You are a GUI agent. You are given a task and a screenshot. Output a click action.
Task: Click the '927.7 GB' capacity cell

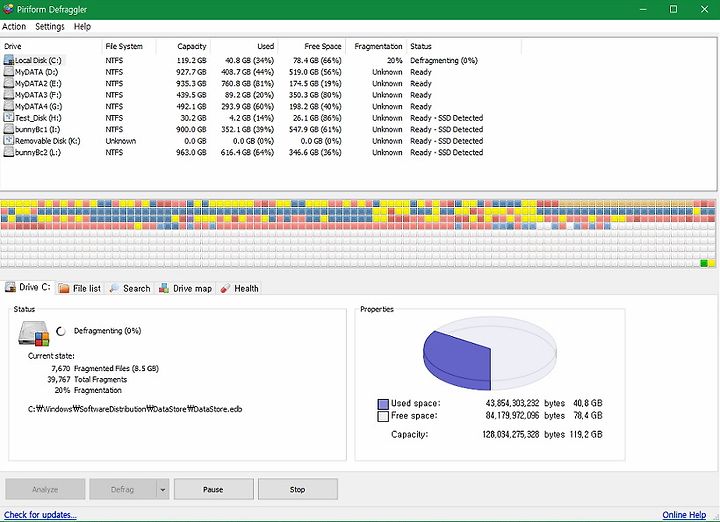(191, 72)
